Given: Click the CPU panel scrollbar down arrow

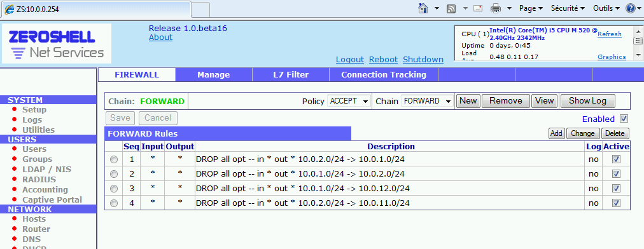Looking at the screenshot, I should pyautogui.click(x=638, y=55).
